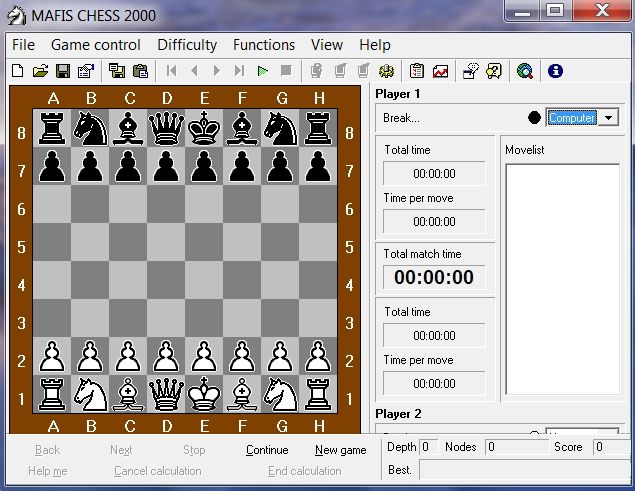Open the Functions menu
The image size is (635, 491).
(x=264, y=45)
